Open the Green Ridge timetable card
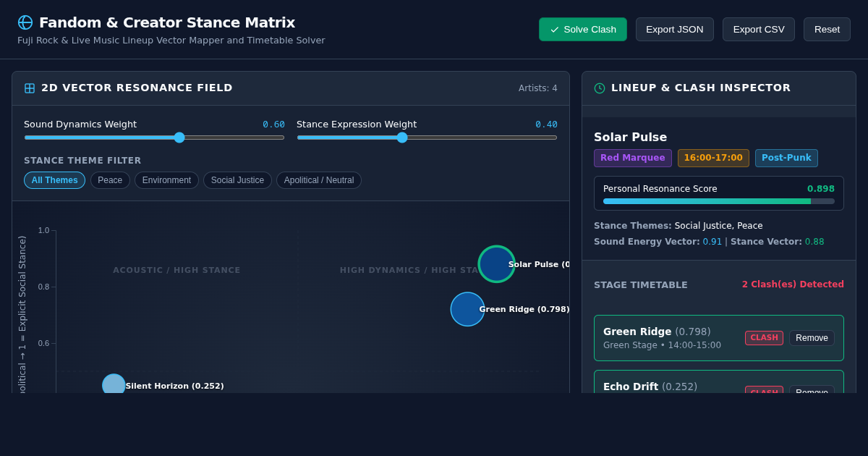The width and height of the screenshot is (868, 456). pos(719,338)
